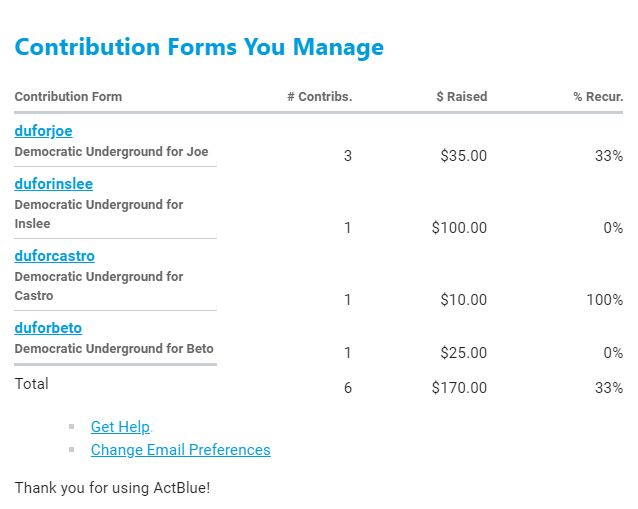Click the % Recur. column header
Screen dimensions: 638x509
click(598, 97)
